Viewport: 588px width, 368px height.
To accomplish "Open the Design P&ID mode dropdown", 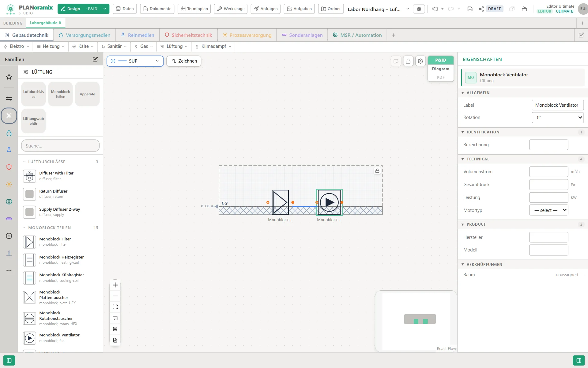I will [83, 9].
